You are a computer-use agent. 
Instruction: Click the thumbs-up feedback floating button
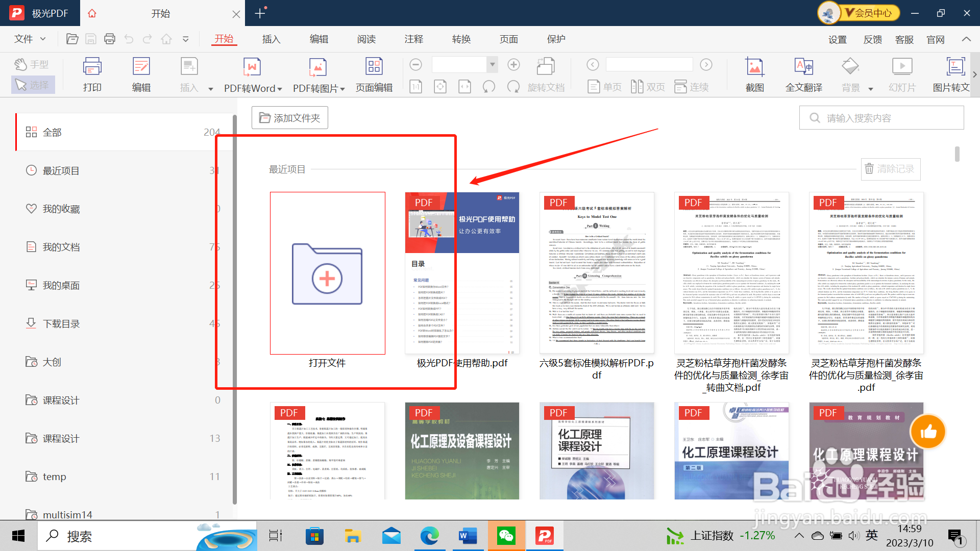click(927, 432)
